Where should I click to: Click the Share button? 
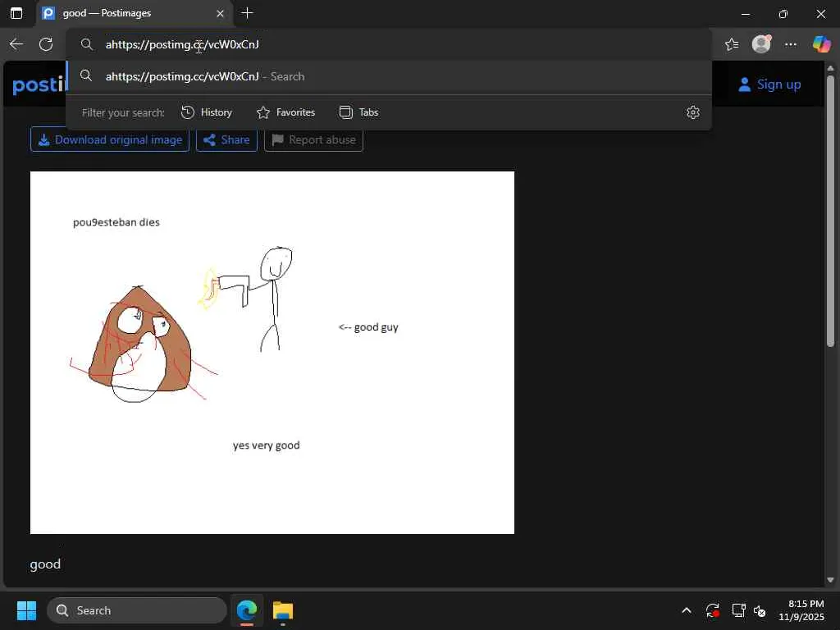tap(226, 139)
